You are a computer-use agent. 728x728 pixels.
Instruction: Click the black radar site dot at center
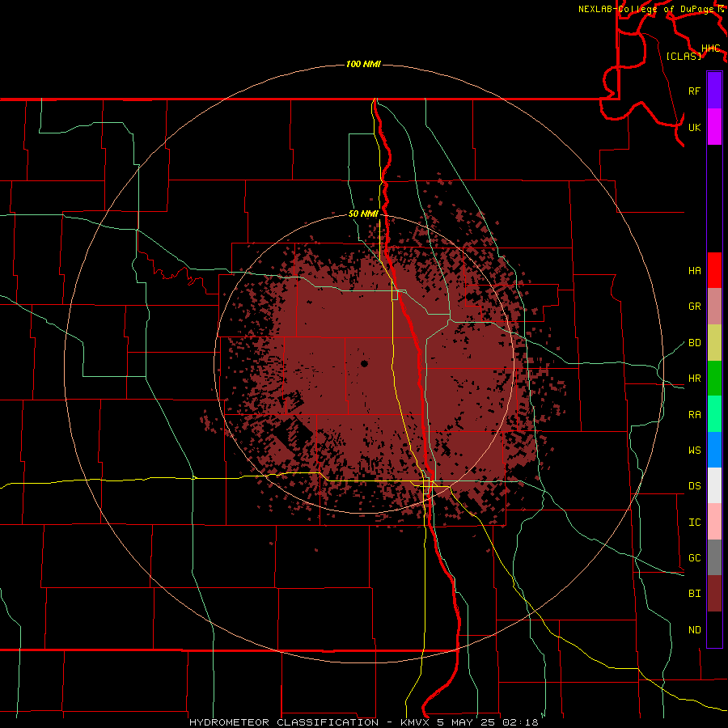tap(364, 363)
